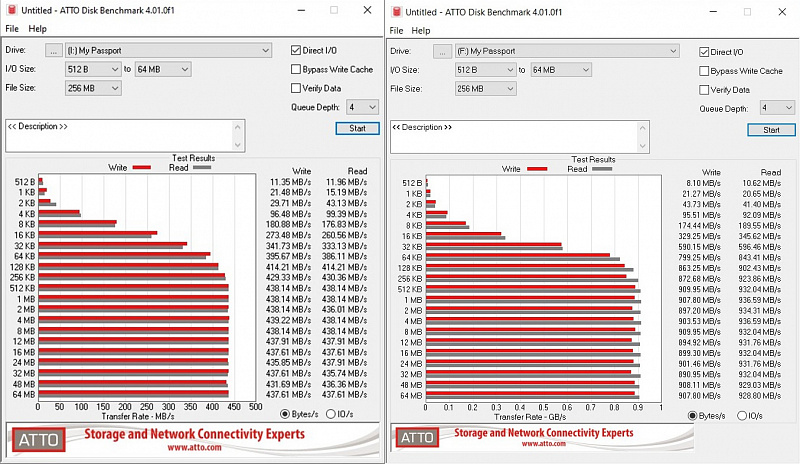The image size is (800, 464).
Task: Visit www.atto.com link in left window banner
Action: pos(194,448)
